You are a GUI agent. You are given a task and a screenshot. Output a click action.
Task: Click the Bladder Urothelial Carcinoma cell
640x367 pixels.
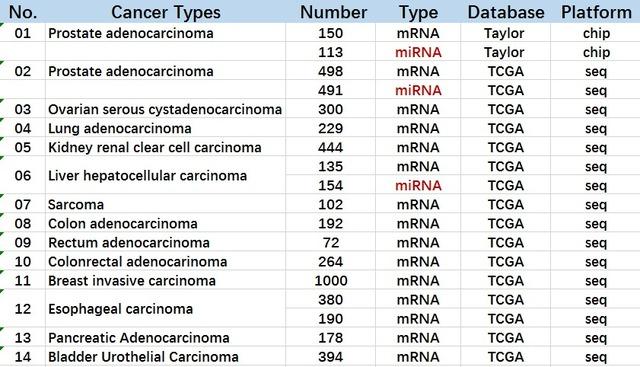pos(165,356)
